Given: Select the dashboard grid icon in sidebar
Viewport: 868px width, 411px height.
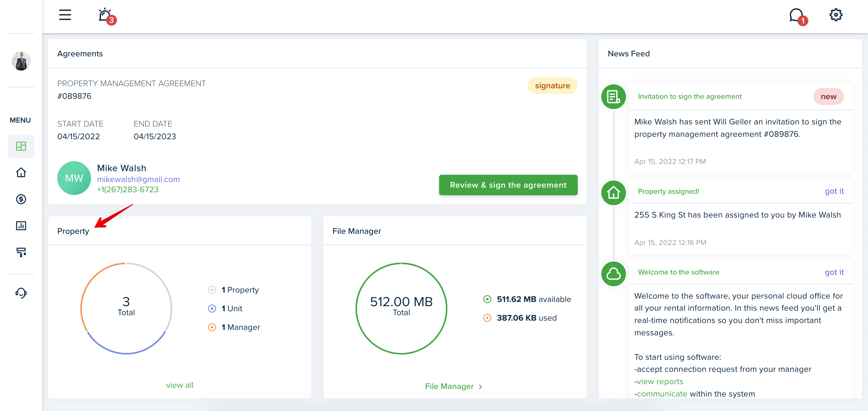Looking at the screenshot, I should click(21, 146).
